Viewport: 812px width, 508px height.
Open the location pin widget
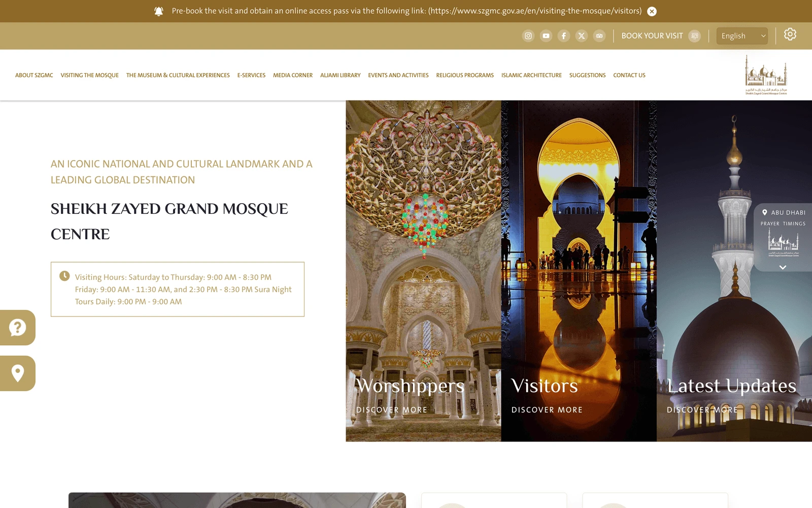(x=18, y=373)
